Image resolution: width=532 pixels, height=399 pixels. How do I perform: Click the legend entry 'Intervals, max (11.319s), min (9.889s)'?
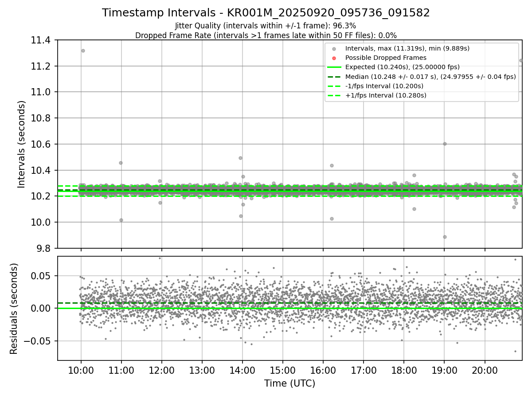tap(407, 48)
